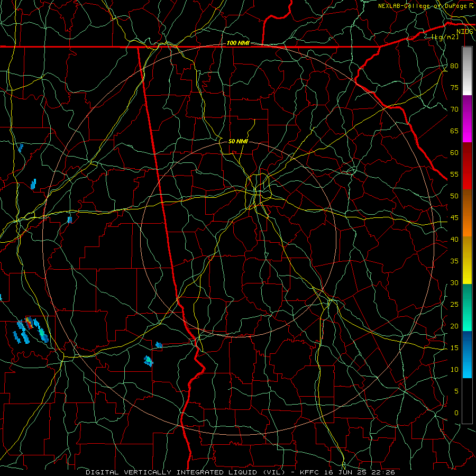
Task: Pick the blue segment of color bar
Action: click(x=467, y=354)
